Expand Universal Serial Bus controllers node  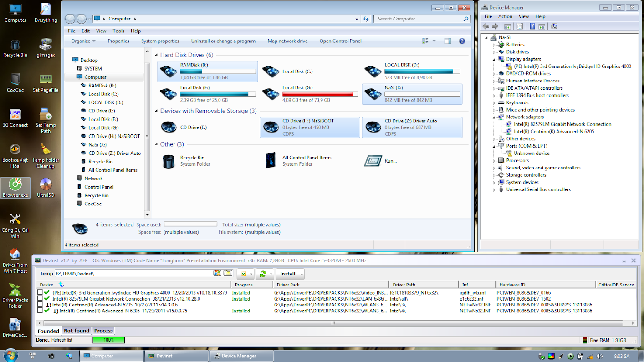point(494,189)
